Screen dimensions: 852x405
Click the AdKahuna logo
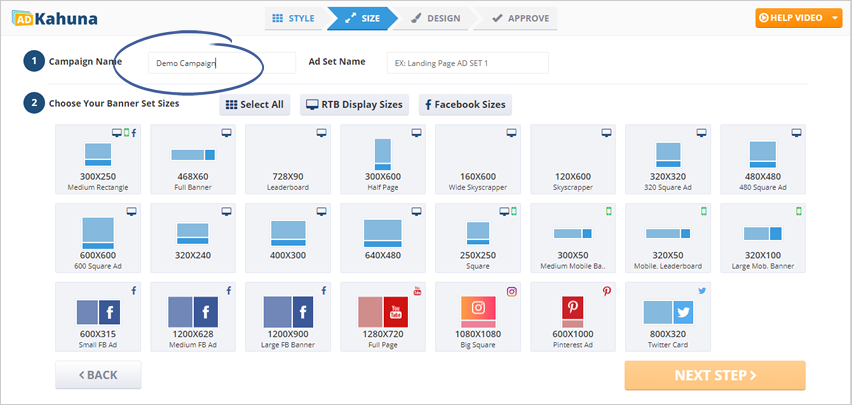point(49,17)
